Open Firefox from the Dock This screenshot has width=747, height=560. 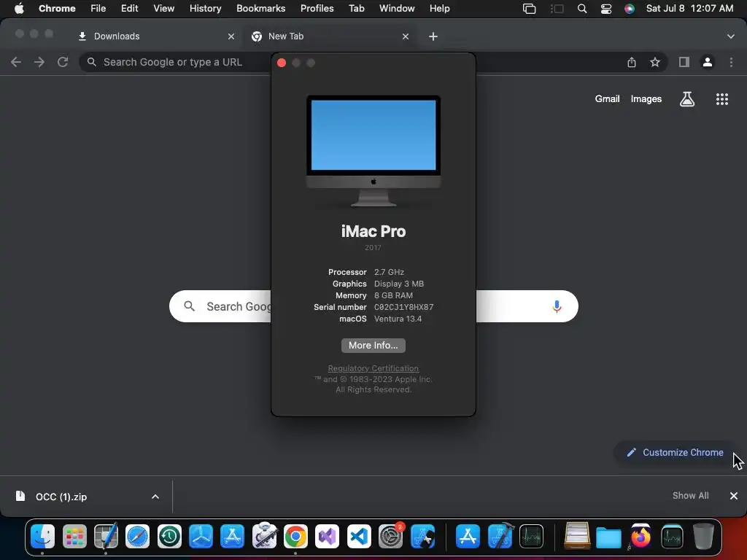[x=640, y=536]
